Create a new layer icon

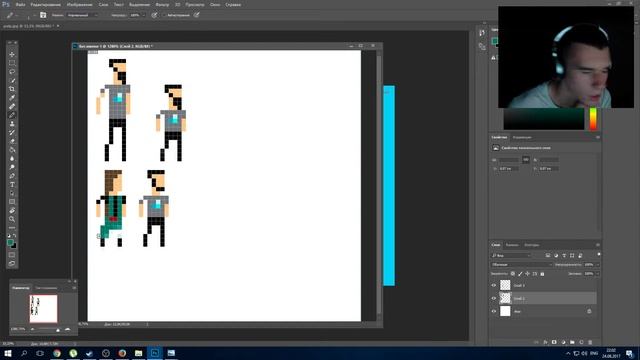point(581,342)
